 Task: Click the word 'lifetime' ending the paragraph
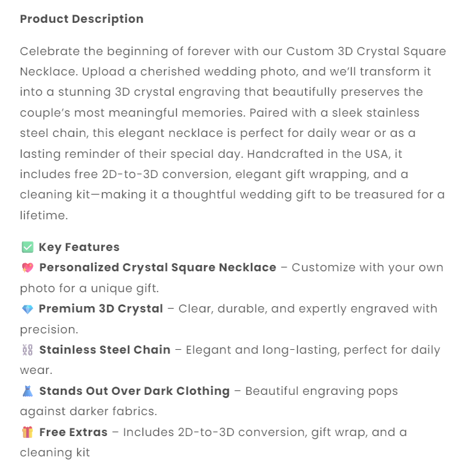click(x=42, y=215)
